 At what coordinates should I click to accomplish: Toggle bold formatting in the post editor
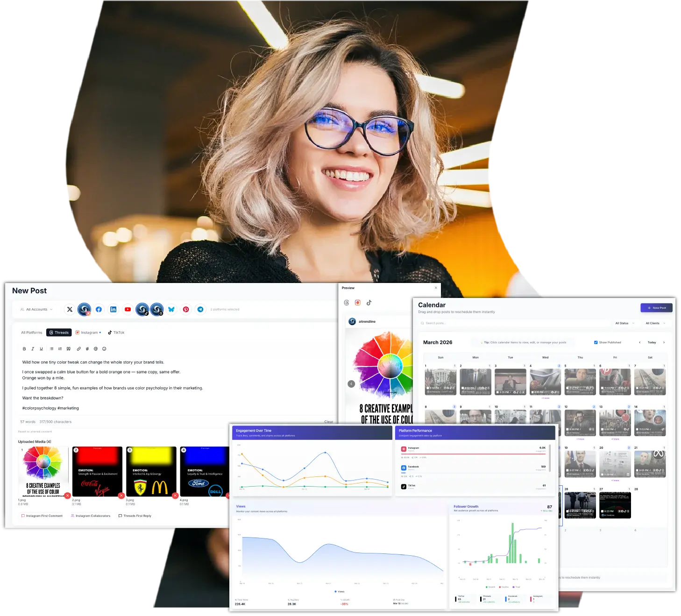[x=24, y=348]
